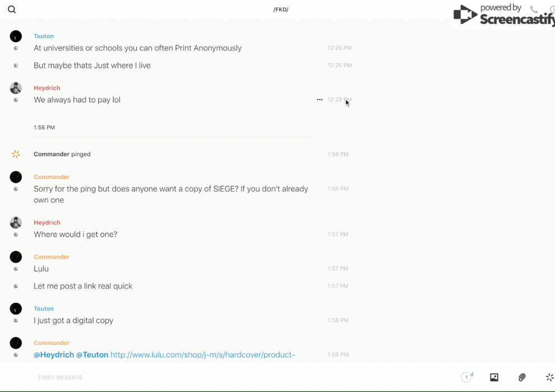Open the timed message duration selector

point(466,377)
